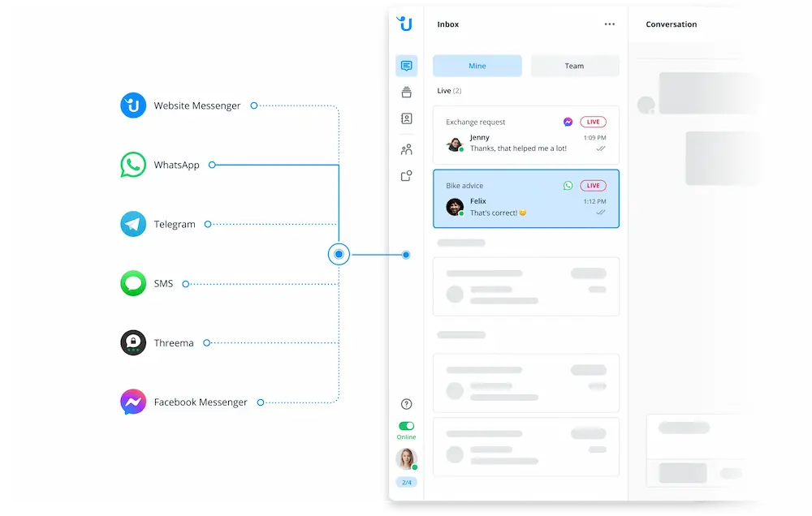Click the Team members icon in the sidebar
This screenshot has width=812, height=516.
click(406, 148)
